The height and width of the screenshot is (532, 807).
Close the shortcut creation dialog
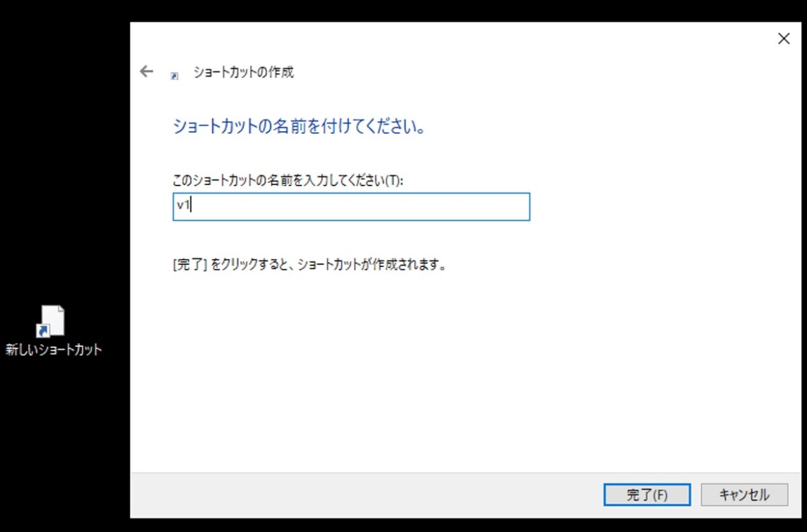click(783, 39)
